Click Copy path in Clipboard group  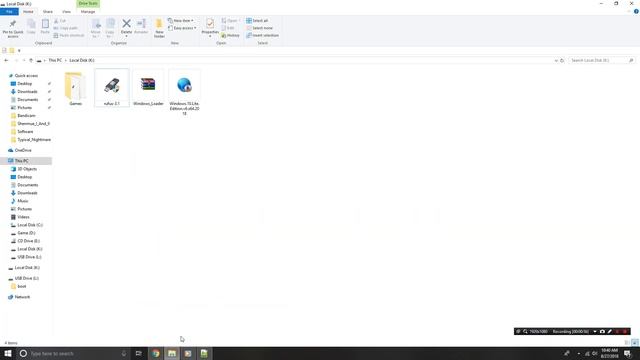pyautogui.click(x=65, y=28)
